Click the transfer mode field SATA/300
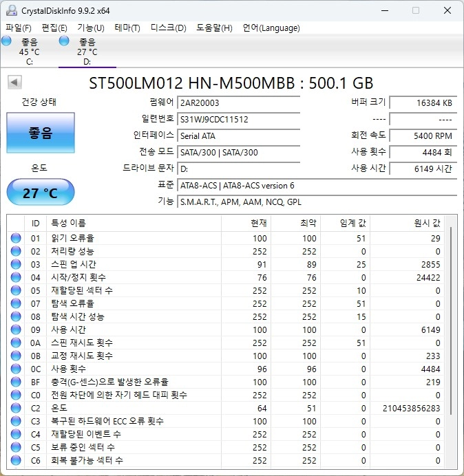Viewport: 464px width, 476px height. (x=238, y=152)
